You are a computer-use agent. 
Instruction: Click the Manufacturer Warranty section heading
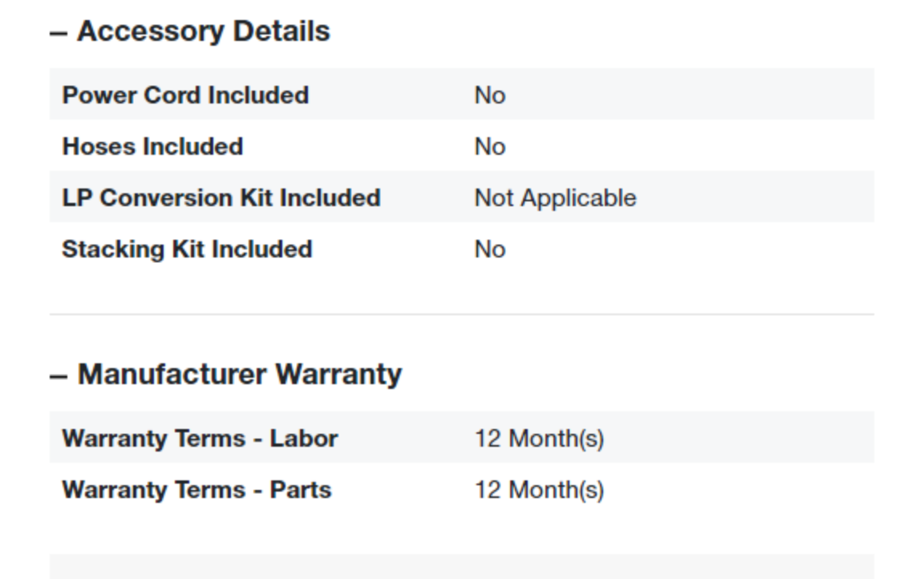coord(239,375)
